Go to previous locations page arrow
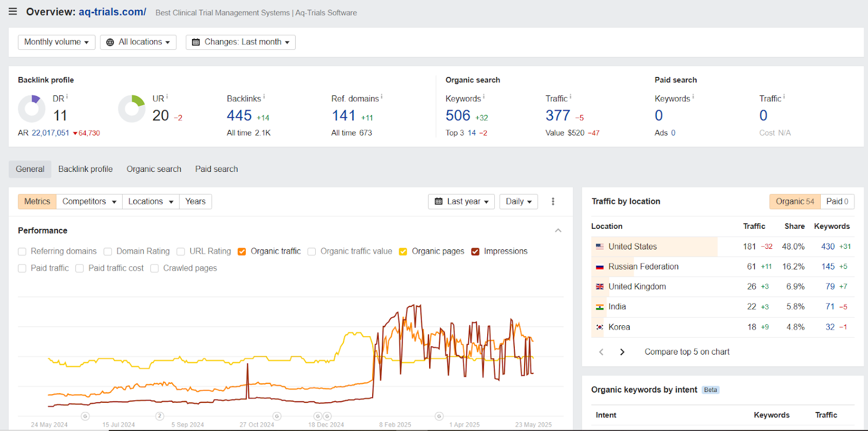 601,352
